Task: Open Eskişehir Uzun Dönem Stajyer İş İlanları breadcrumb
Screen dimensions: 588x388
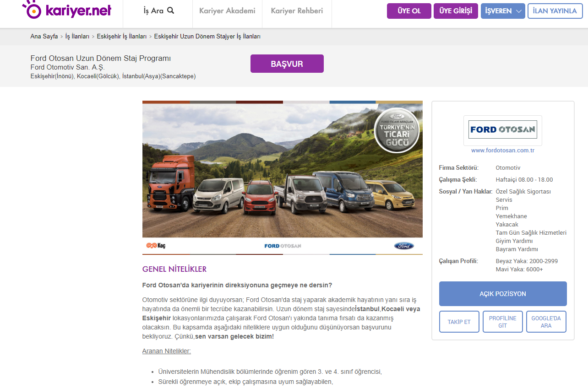Action: tap(207, 36)
